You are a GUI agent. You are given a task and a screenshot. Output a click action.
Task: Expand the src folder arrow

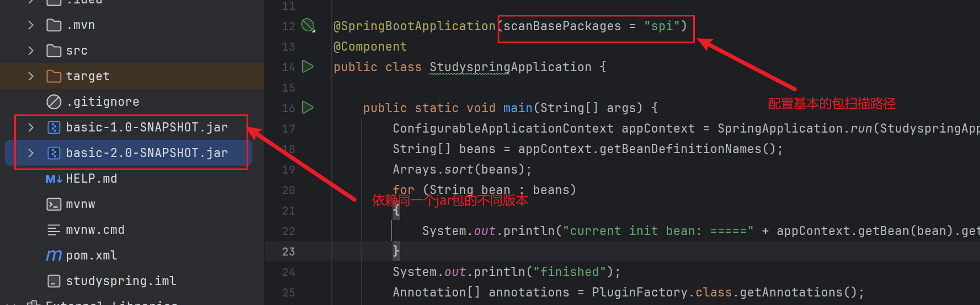click(x=31, y=51)
